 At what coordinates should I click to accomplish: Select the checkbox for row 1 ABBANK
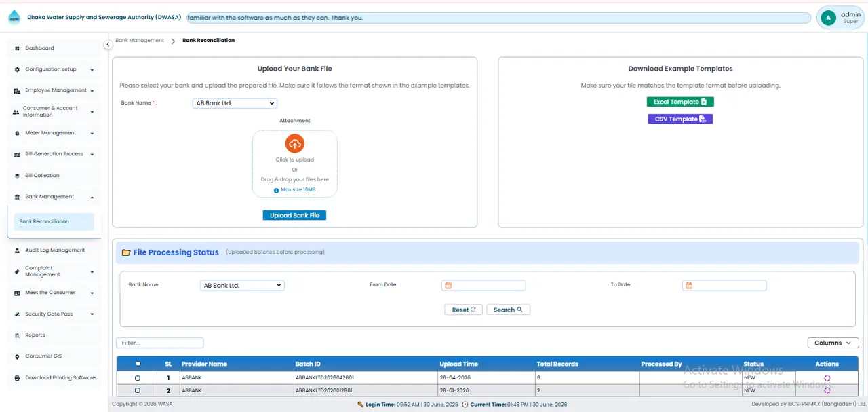click(138, 378)
